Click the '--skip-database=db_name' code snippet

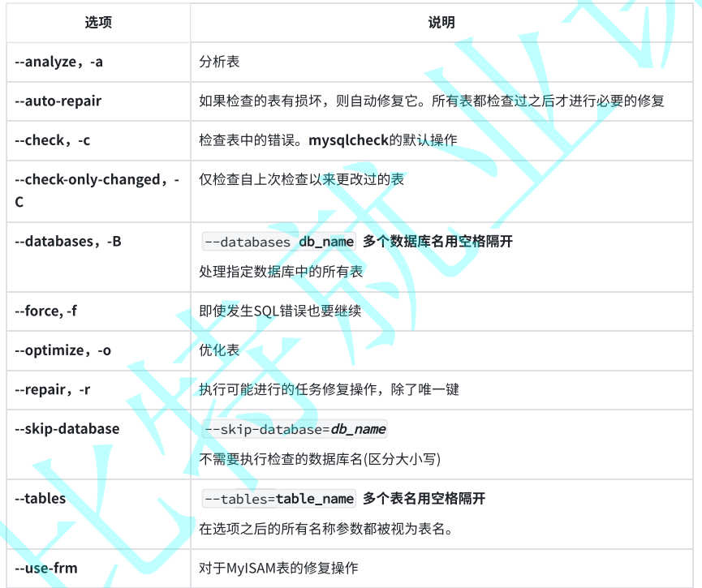[x=295, y=429]
